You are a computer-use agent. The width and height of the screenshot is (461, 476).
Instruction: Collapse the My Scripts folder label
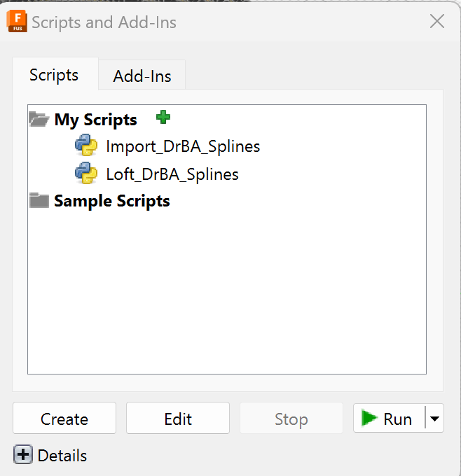pos(96,120)
